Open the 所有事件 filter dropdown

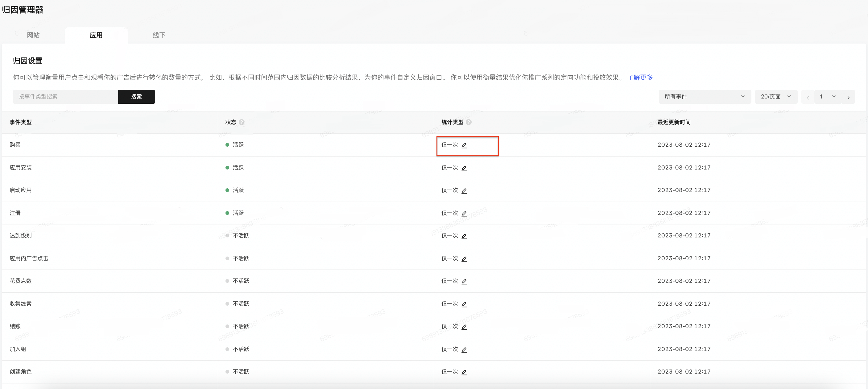(704, 97)
